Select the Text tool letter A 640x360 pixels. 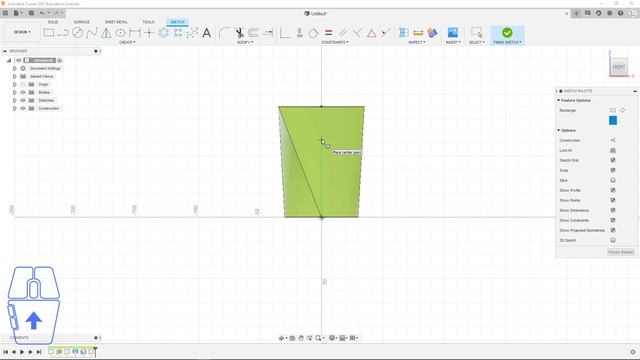pos(207,33)
